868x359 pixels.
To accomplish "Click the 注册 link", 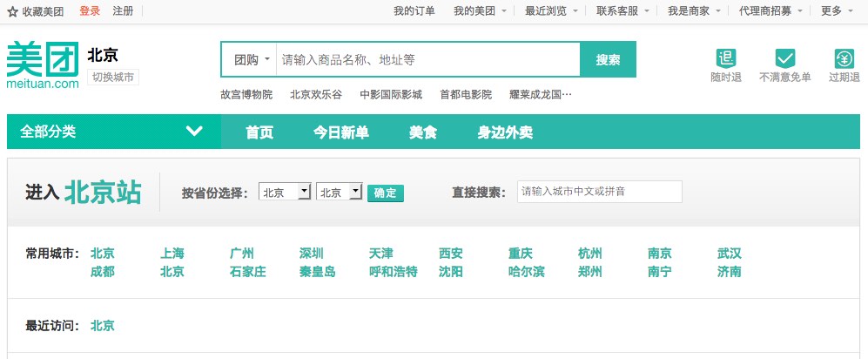I will point(123,11).
